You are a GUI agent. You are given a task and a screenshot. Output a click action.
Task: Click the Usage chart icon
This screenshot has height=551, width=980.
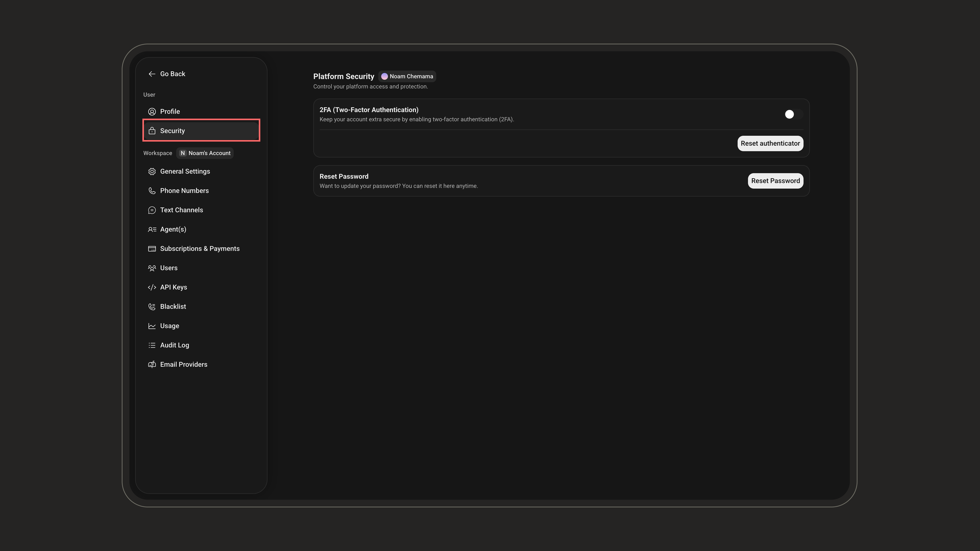152,326
